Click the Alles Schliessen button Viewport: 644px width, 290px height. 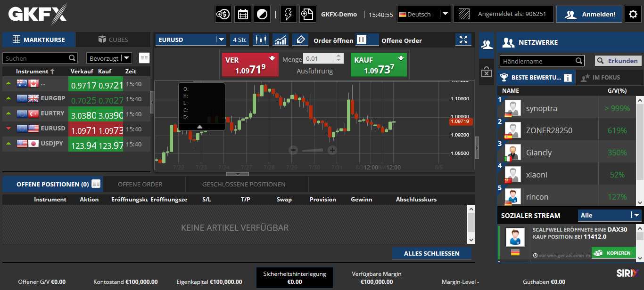(431, 253)
